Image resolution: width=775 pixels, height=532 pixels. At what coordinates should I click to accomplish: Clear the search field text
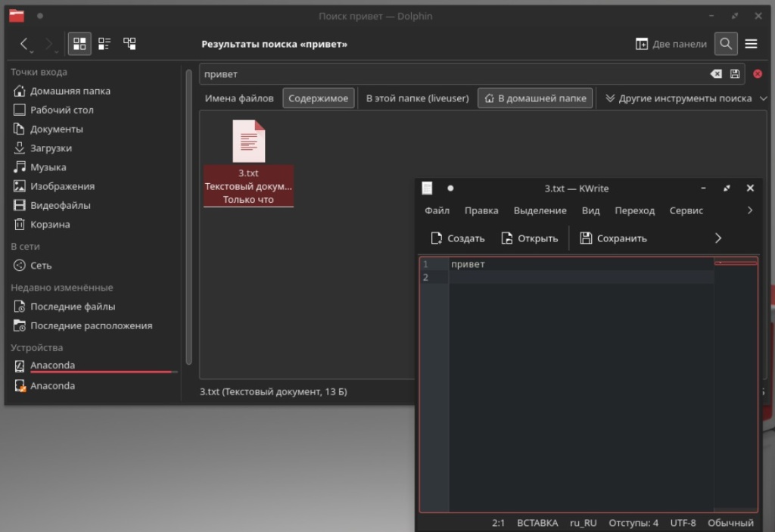pyautogui.click(x=716, y=74)
